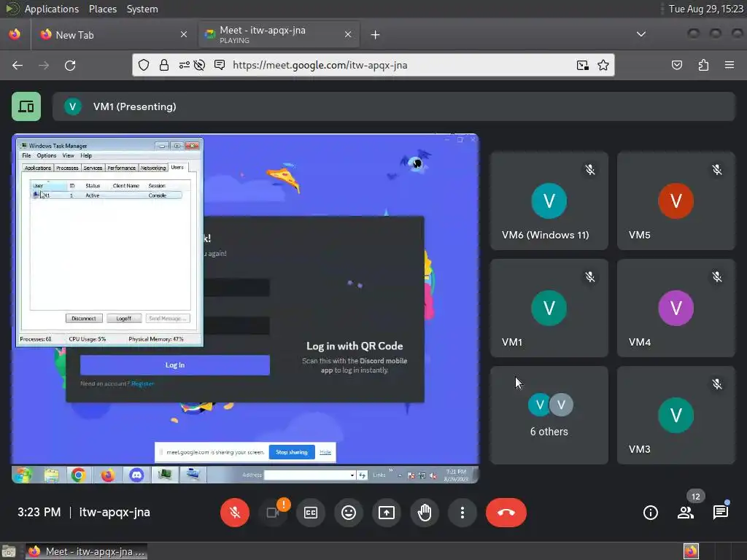The image size is (747, 560).
Task: Click Chrome icon in Windows taskbar
Action: point(79,475)
